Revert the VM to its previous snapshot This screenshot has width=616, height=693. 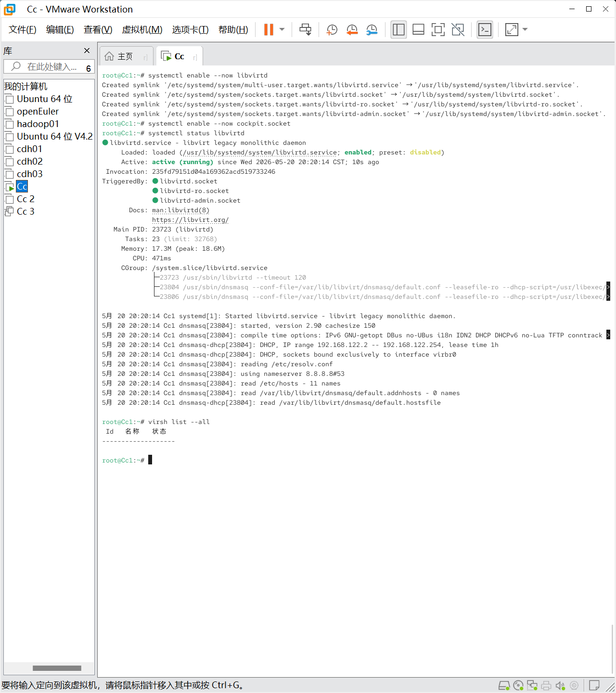352,29
